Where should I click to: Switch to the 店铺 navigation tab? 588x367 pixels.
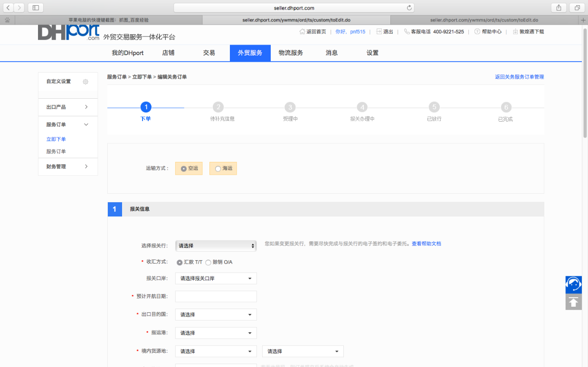(168, 53)
